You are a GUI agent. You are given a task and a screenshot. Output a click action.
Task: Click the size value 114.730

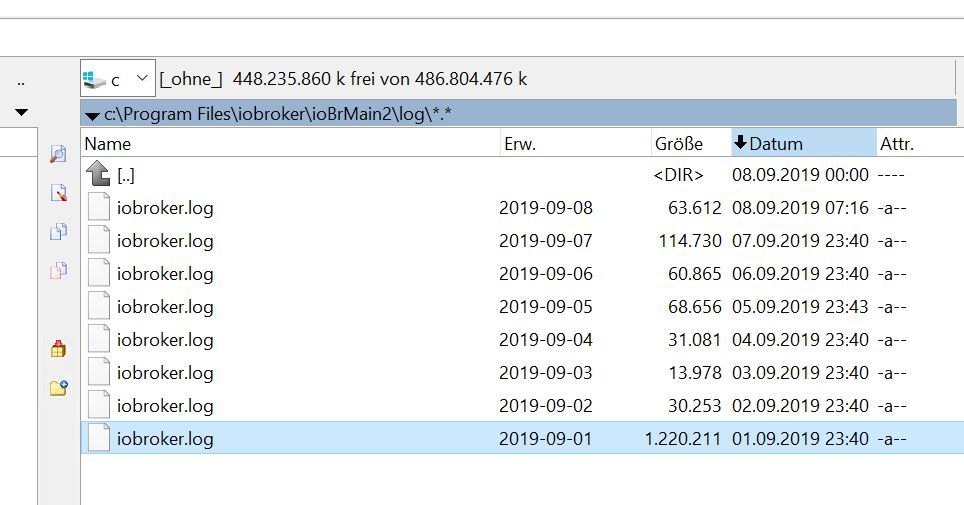690,241
